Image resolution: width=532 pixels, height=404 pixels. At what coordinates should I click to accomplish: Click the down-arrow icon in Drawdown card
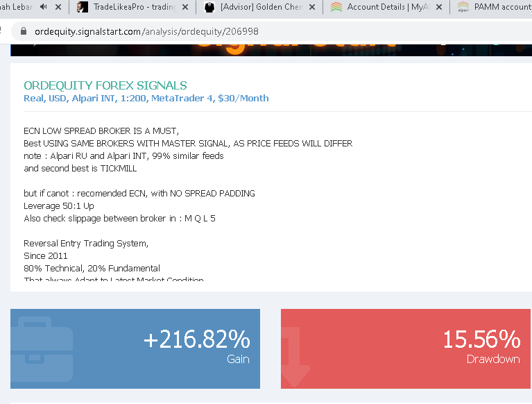pos(295,357)
